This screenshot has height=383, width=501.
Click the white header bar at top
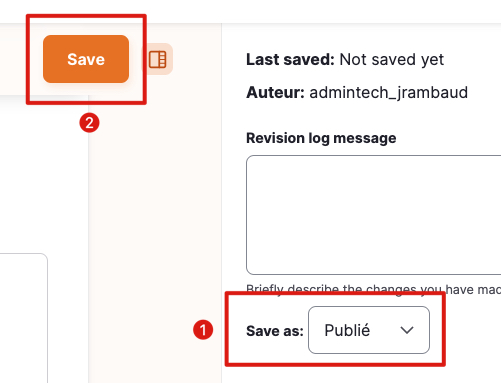(250, 11)
